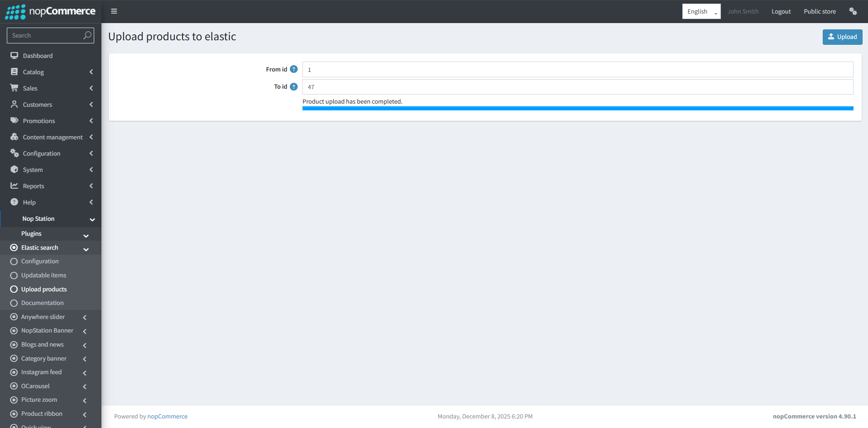
Task: Collapse the Nop Station section chevron
Action: (x=92, y=219)
